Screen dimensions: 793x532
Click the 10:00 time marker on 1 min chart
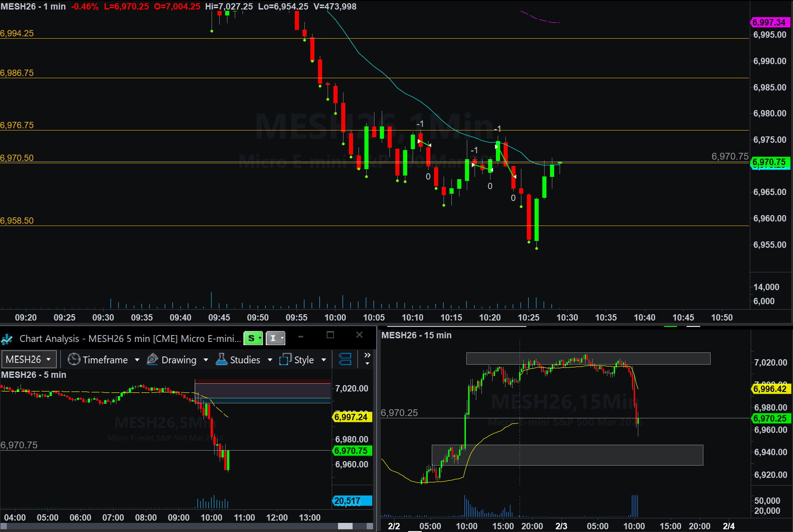tap(335, 317)
